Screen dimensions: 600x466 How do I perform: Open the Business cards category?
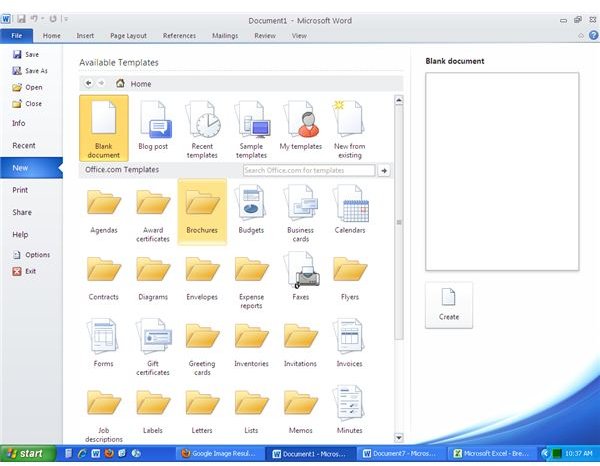click(x=300, y=213)
